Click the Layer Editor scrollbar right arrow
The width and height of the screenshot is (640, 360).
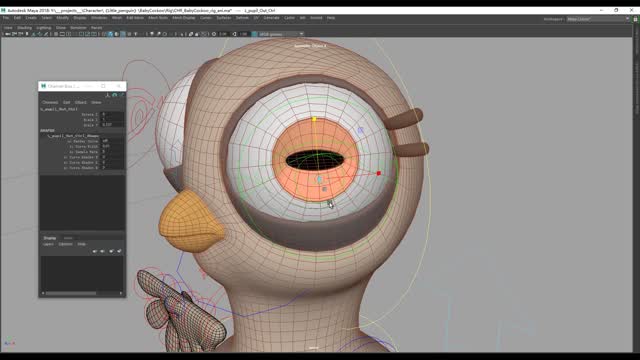pyautogui.click(x=121, y=293)
